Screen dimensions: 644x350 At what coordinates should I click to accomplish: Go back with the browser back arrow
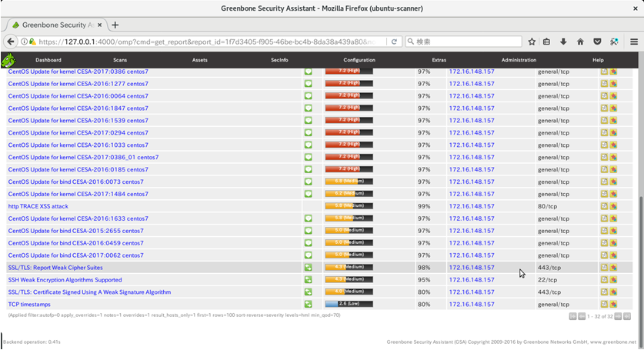coord(11,42)
